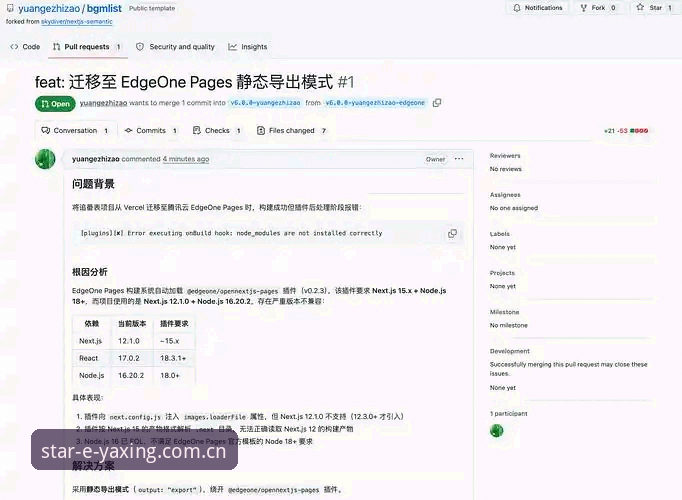682x500 pixels.
Task: Click the Reviewers sidebar heading
Action: (505, 156)
